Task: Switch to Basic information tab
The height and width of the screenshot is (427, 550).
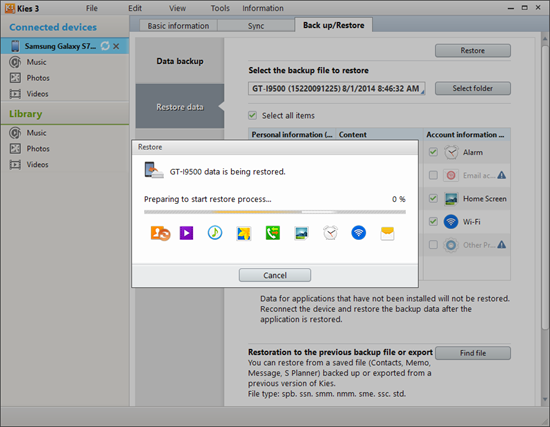Action: (178, 26)
